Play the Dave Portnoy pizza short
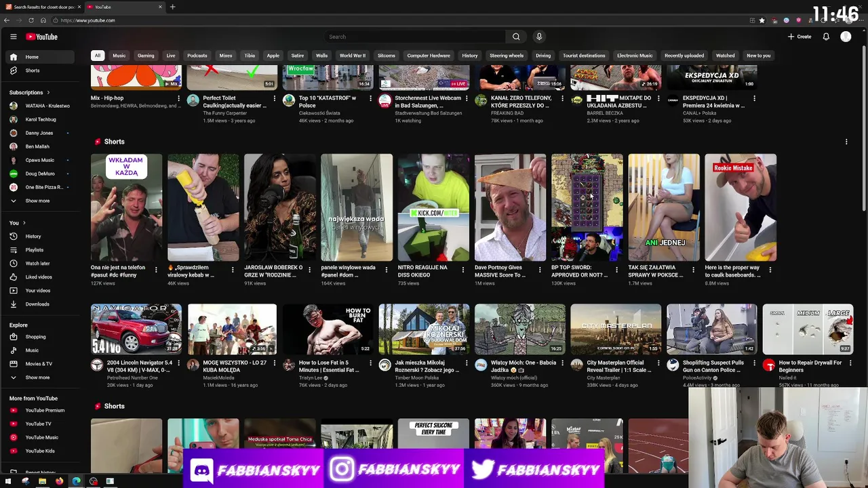 [510, 207]
